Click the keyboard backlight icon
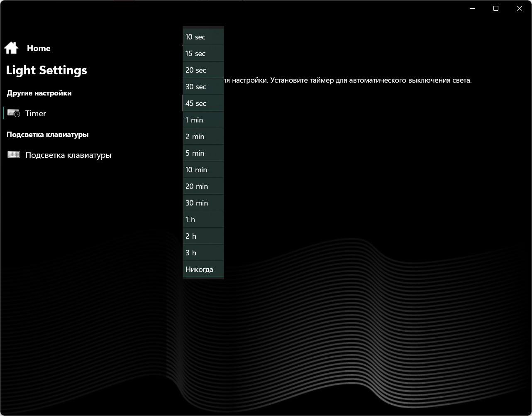The height and width of the screenshot is (416, 532). pos(14,155)
